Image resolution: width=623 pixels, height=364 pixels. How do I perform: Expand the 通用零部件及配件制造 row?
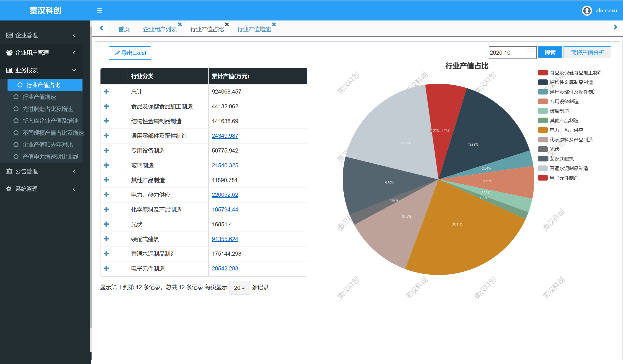tap(106, 136)
